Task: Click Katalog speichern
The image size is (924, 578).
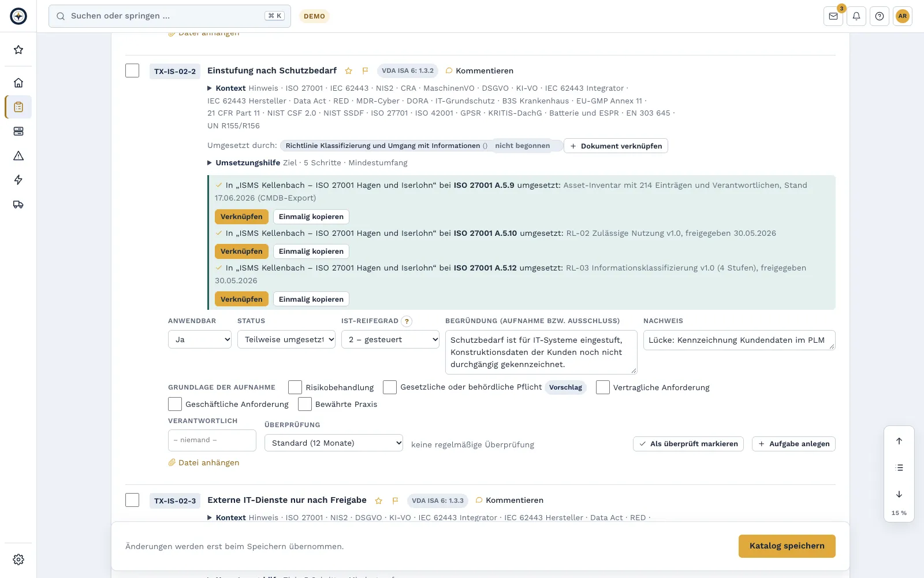Action: [787, 546]
